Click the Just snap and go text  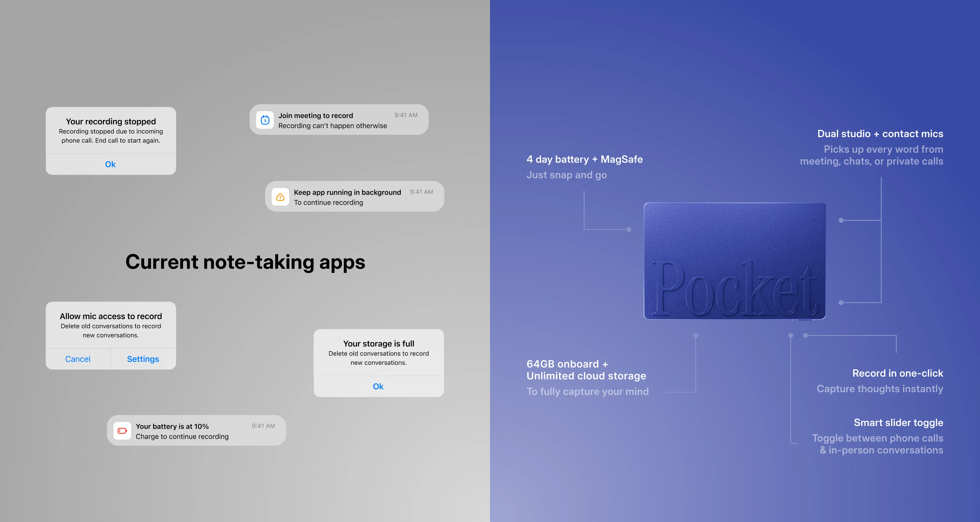click(567, 175)
